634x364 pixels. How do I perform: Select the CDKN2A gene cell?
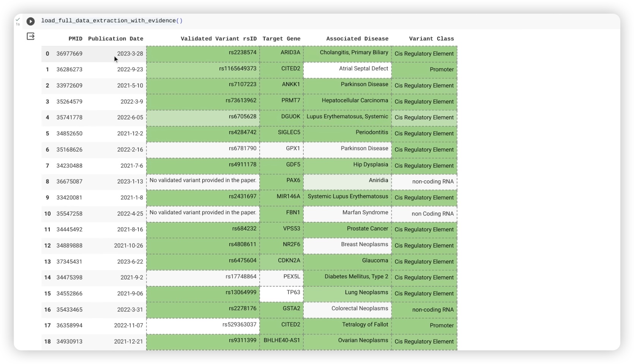click(x=282, y=262)
